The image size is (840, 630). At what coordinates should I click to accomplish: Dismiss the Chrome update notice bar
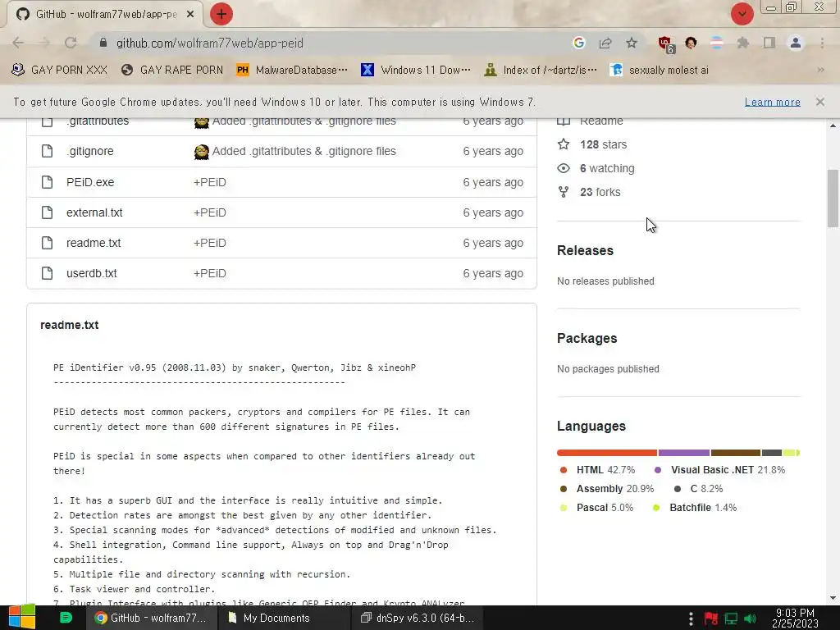coord(819,101)
